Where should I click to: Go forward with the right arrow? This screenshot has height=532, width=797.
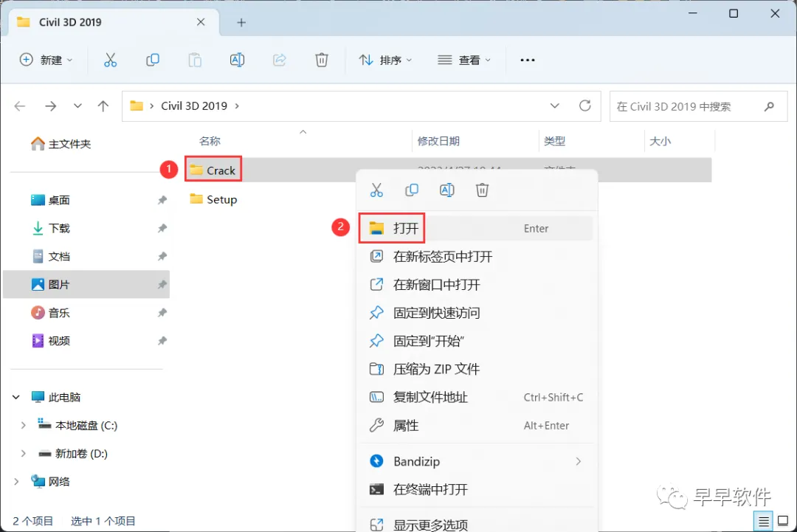[x=50, y=106]
